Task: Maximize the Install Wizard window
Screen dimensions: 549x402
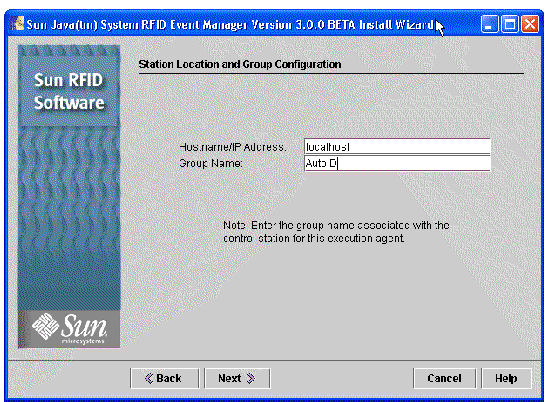Action: point(509,25)
